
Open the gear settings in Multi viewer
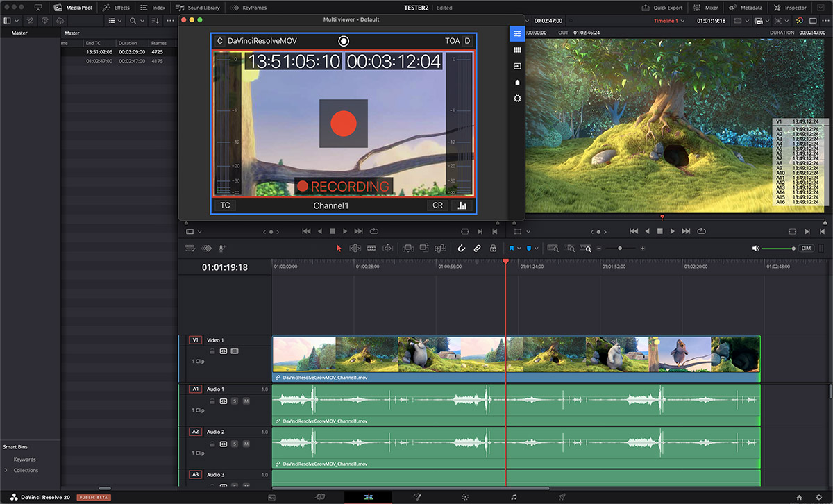pos(517,99)
